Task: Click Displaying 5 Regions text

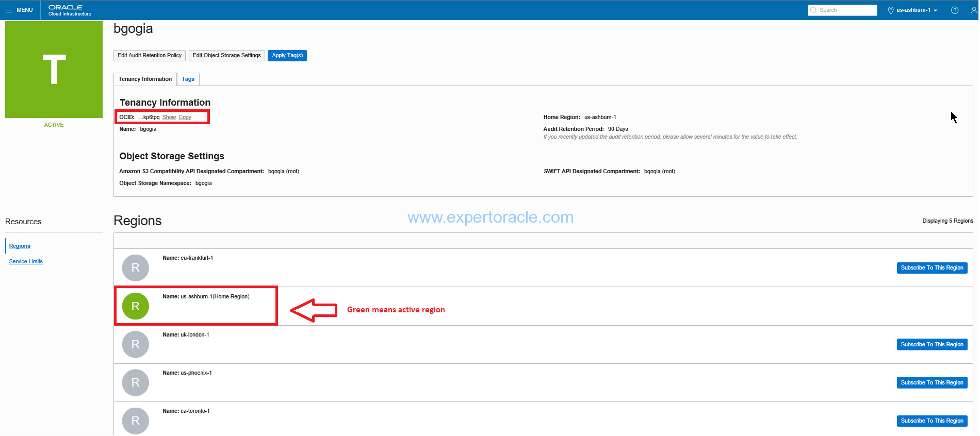Action: (x=948, y=221)
